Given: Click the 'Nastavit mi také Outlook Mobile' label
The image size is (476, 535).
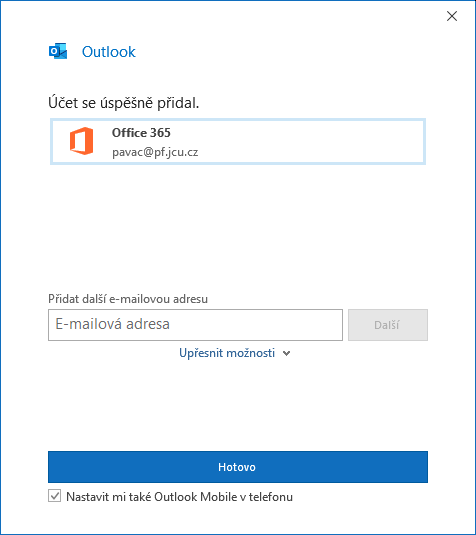Looking at the screenshot, I should [179, 496].
